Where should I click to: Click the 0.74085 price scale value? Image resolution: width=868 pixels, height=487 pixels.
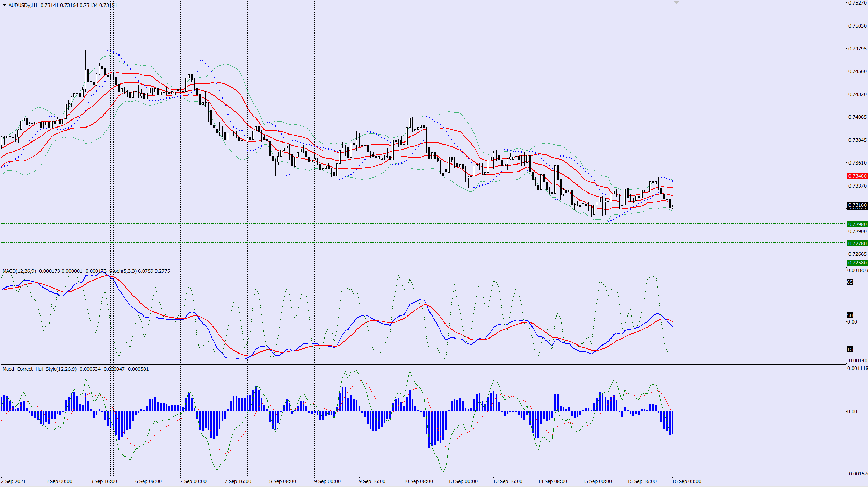tap(858, 117)
